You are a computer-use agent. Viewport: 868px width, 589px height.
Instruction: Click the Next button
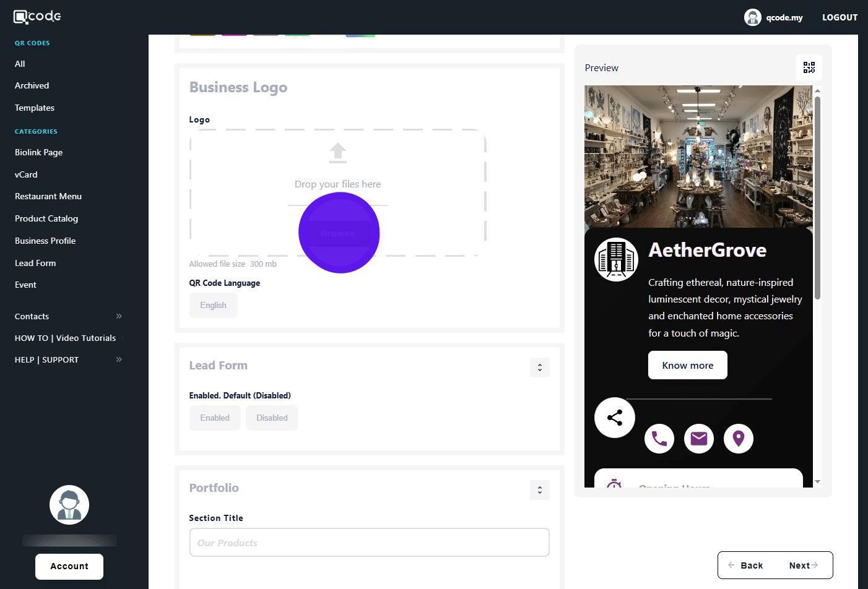click(x=803, y=565)
